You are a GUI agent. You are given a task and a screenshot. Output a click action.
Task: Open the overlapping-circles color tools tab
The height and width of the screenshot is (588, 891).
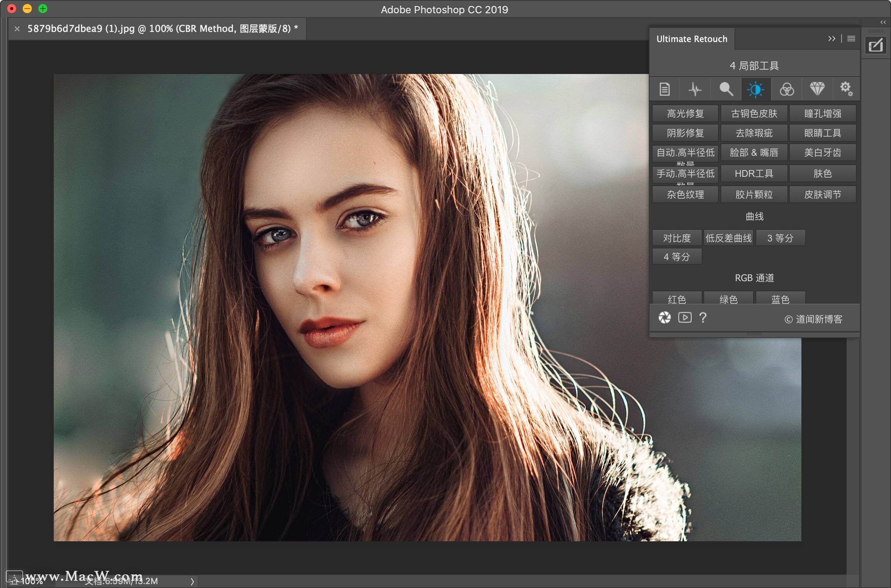click(786, 89)
